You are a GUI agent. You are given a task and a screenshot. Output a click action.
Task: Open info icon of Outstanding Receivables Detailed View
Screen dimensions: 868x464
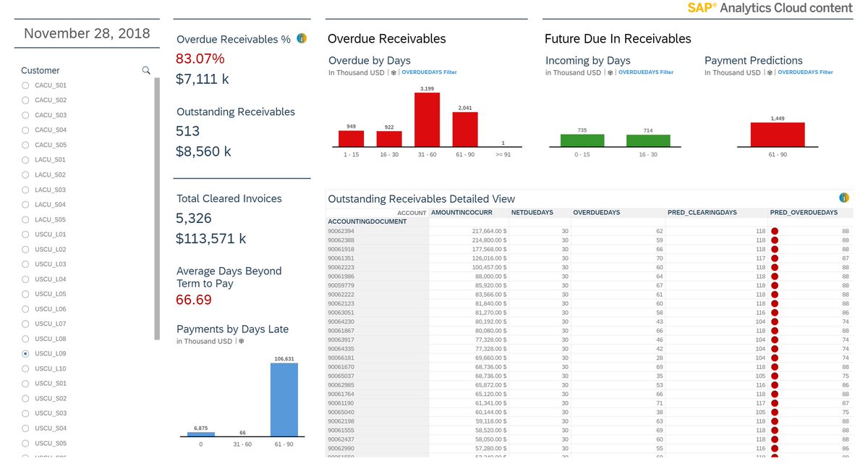(843, 198)
